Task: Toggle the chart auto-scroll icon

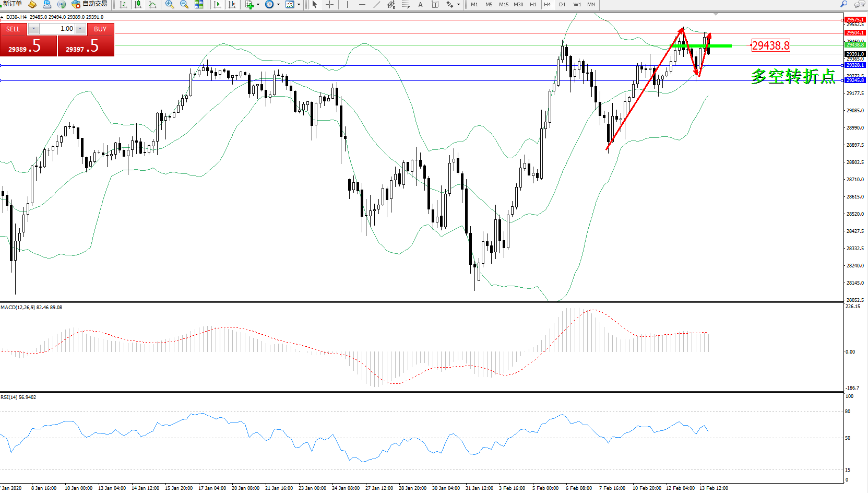Action: [x=217, y=5]
